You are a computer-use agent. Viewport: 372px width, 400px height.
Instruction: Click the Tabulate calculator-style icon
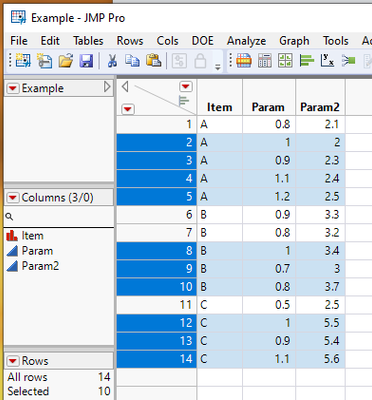tap(265, 61)
